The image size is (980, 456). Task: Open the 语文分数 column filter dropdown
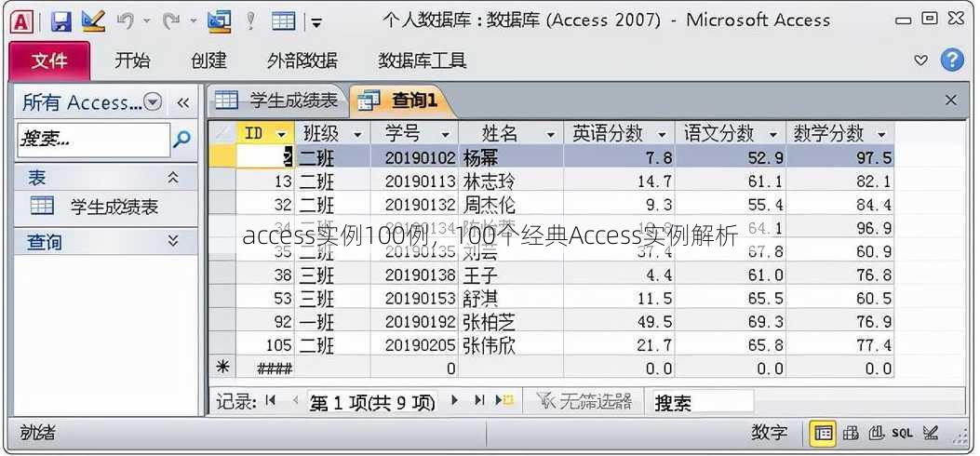pos(772,134)
